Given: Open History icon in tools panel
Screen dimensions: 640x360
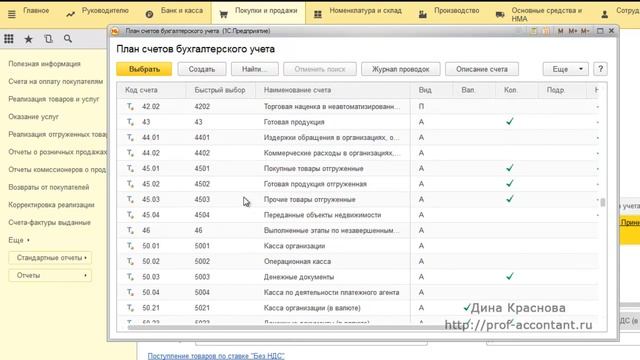Looking at the screenshot, I should (48, 39).
